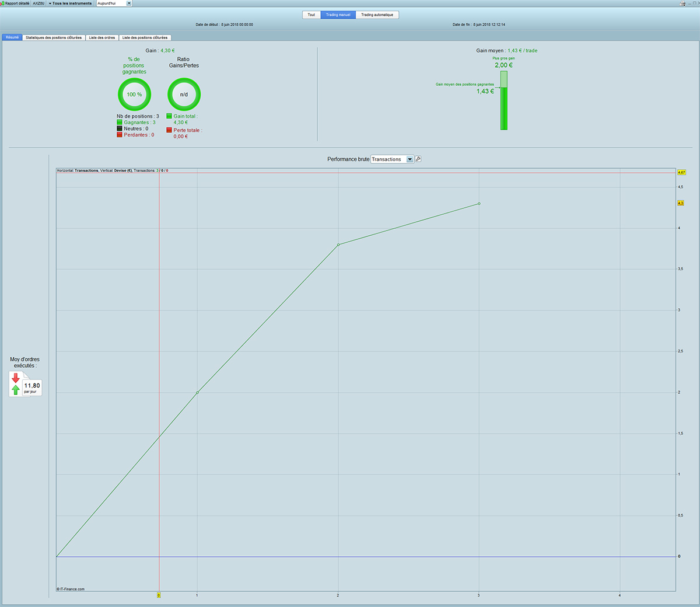Open the print report icon

(682, 4)
